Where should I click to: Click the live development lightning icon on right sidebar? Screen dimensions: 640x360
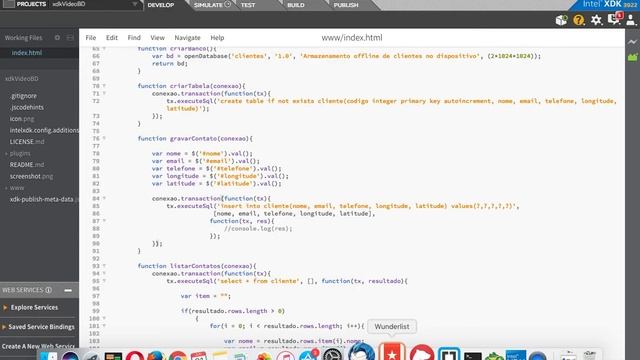(x=632, y=42)
